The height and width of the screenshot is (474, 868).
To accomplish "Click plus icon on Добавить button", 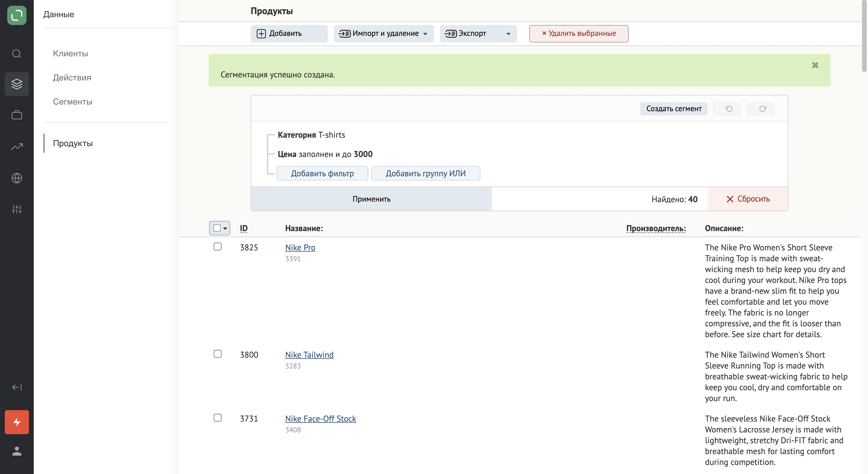I will click(x=261, y=33).
